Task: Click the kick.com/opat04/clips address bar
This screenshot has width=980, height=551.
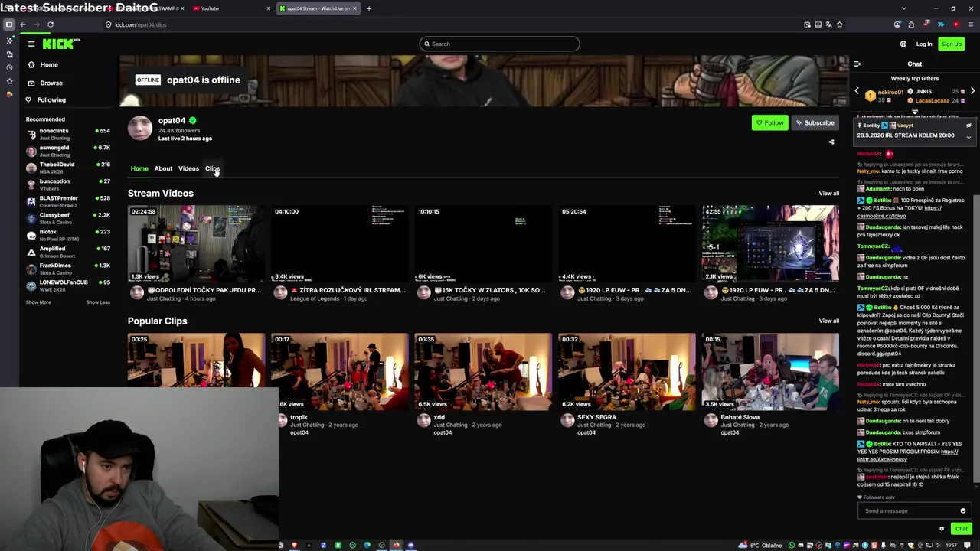Action: point(452,24)
